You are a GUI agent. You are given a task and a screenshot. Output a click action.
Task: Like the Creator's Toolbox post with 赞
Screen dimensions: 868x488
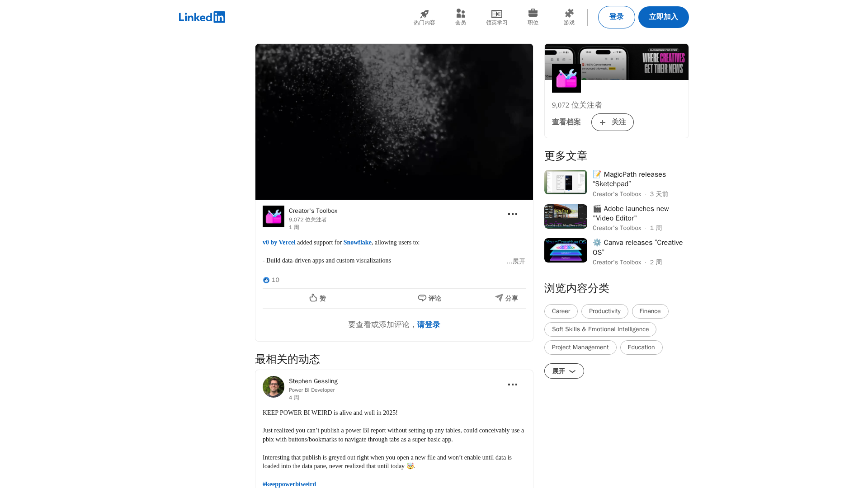click(x=318, y=298)
